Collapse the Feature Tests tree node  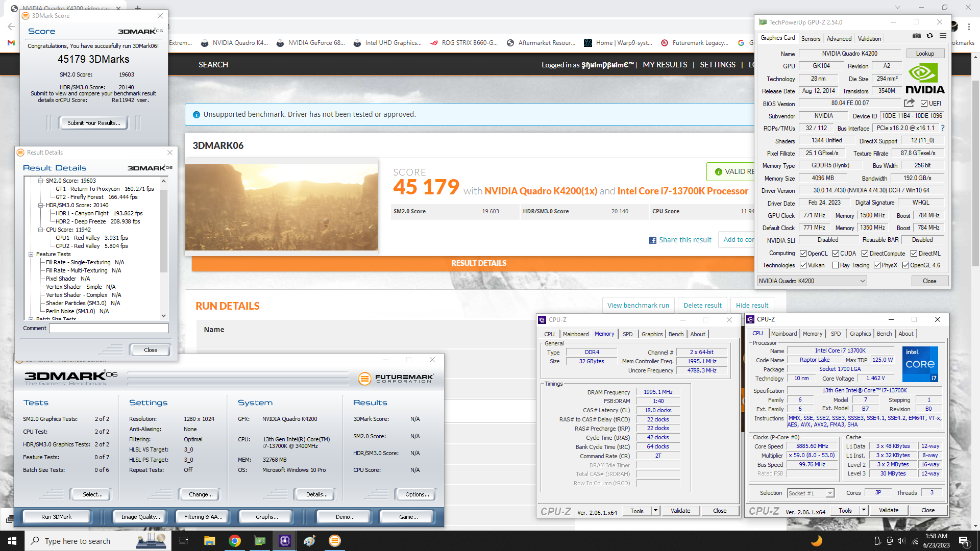(31, 254)
